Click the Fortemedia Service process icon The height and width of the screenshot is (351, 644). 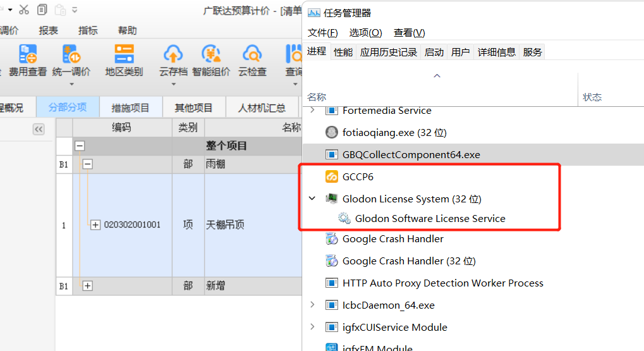(331, 110)
